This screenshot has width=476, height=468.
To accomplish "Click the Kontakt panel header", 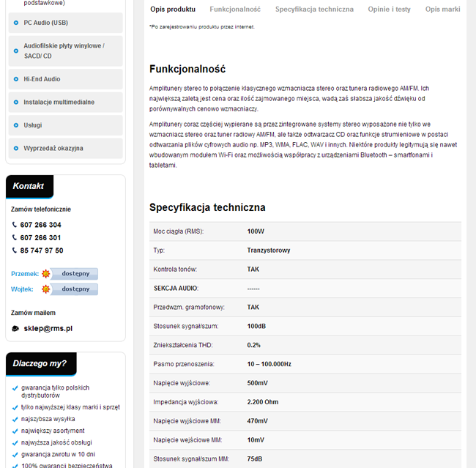I will (x=29, y=187).
